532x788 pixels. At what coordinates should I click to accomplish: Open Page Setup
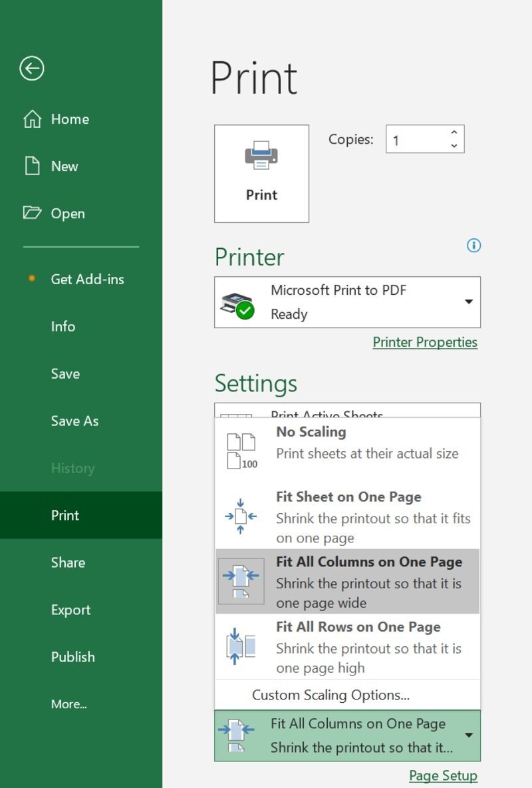(443, 775)
